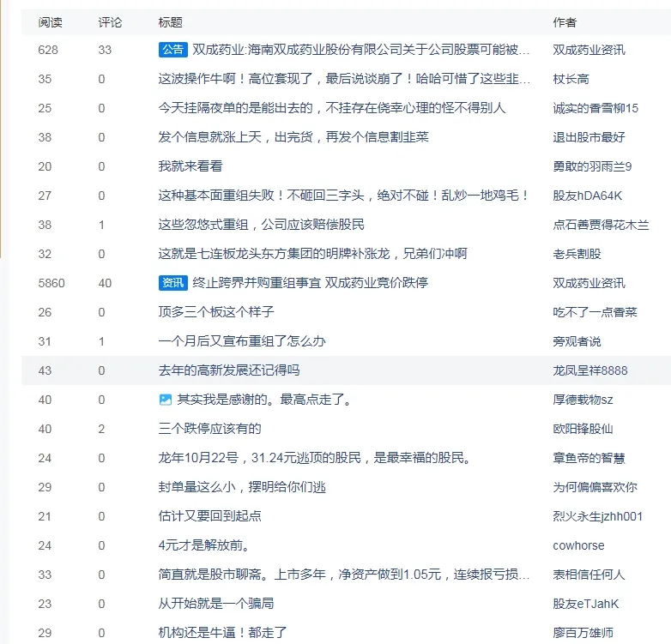
Task: Open author profile 为何偏偏喜欢你
Action: [595, 486]
